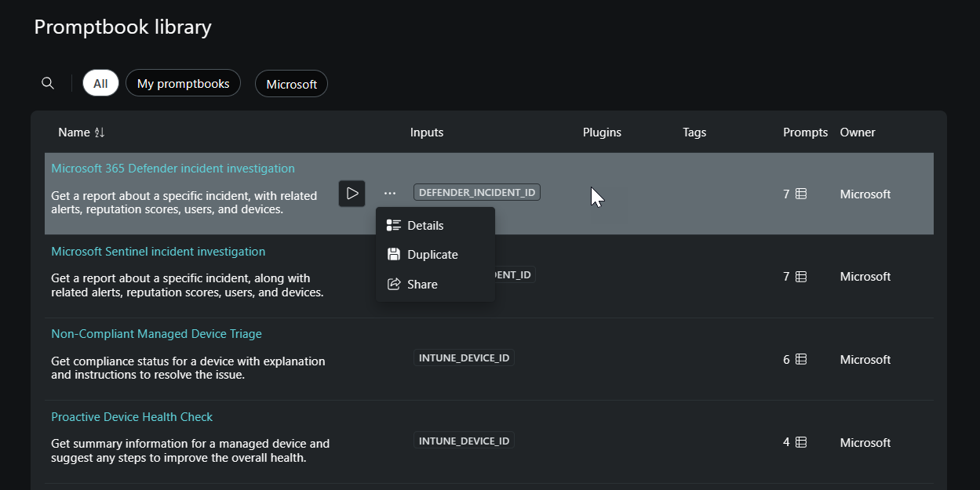This screenshot has width=980, height=490.
Task: Click prompts icon in Defender incident row
Action: pyautogui.click(x=801, y=194)
